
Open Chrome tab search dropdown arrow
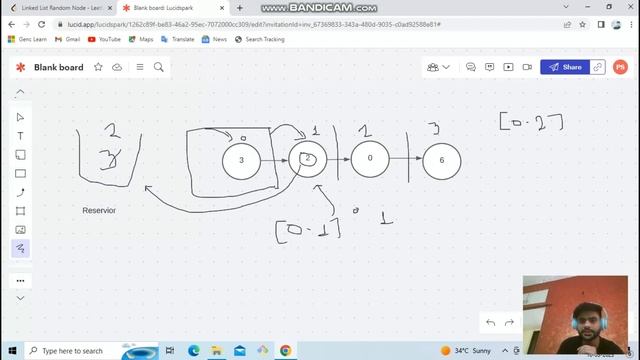click(x=566, y=7)
